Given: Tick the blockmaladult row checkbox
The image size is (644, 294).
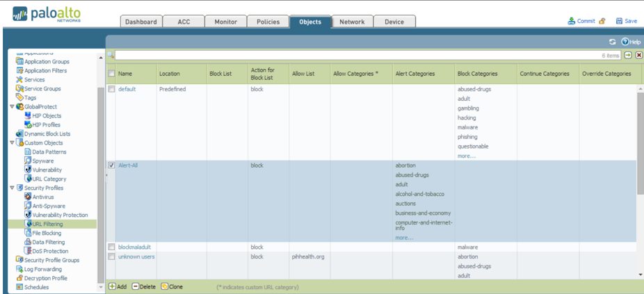Looking at the screenshot, I should point(111,247).
